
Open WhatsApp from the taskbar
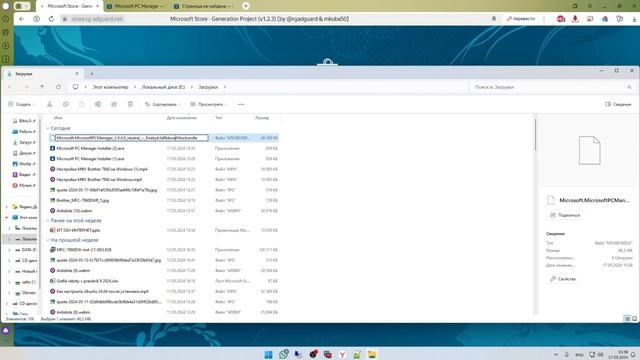click(x=284, y=354)
